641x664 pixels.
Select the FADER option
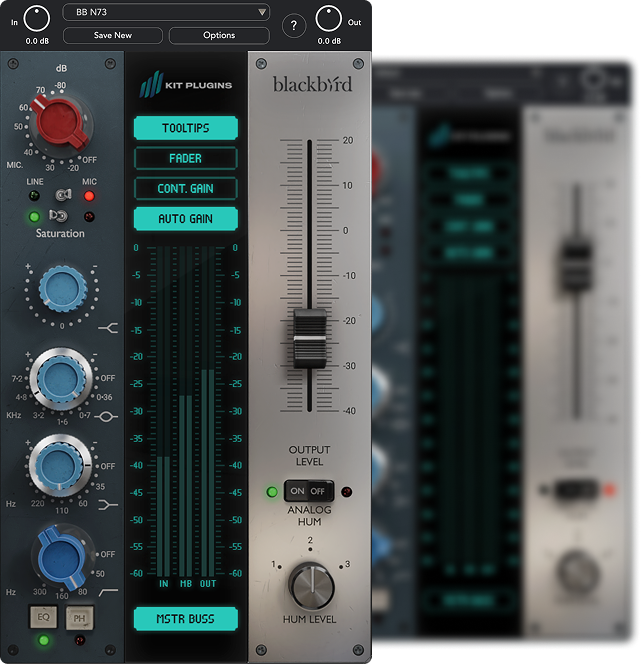click(x=185, y=158)
